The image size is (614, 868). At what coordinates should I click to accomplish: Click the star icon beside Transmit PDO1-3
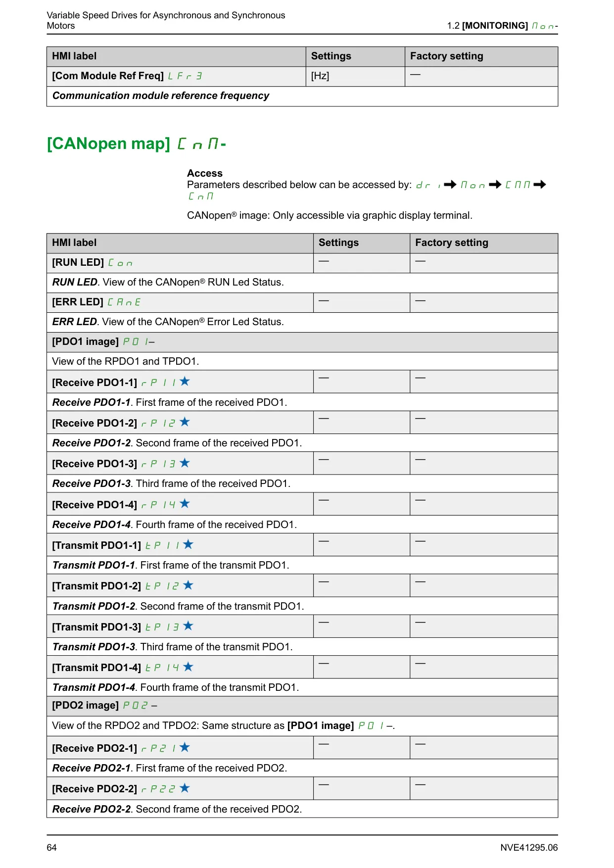point(188,626)
